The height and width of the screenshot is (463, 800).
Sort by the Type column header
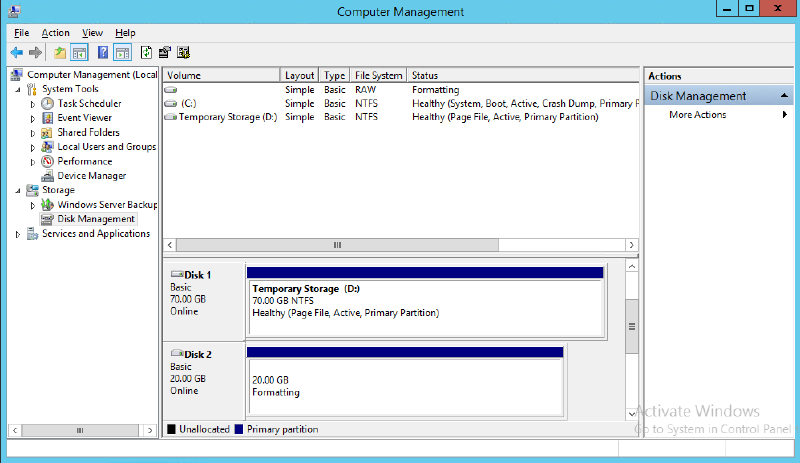pyautogui.click(x=334, y=75)
